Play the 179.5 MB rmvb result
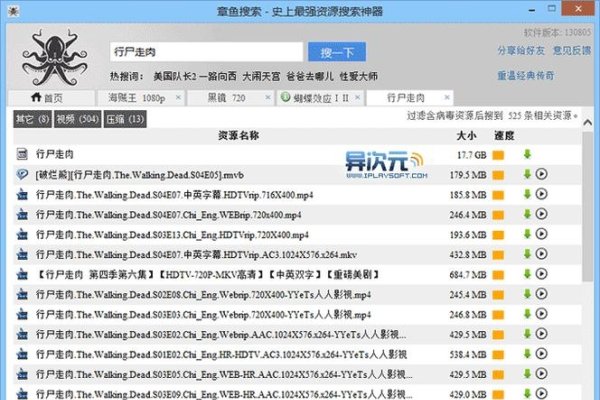Image resolution: width=600 pixels, height=400 pixels. (x=542, y=173)
